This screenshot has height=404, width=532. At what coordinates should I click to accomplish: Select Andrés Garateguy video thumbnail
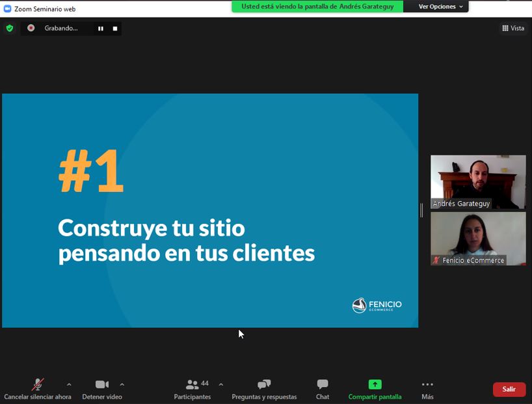pos(478,182)
